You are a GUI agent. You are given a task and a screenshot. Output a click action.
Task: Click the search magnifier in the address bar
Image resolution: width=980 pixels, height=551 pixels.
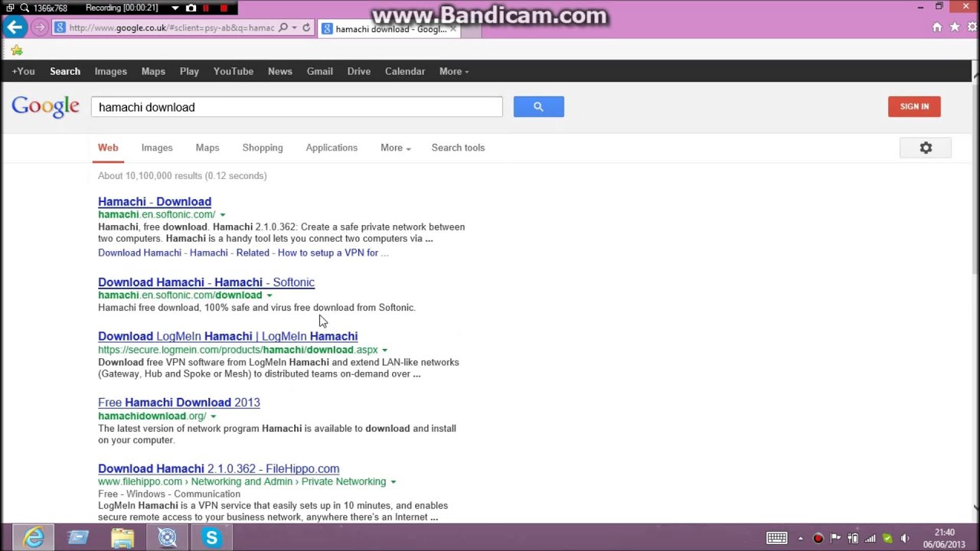(283, 28)
